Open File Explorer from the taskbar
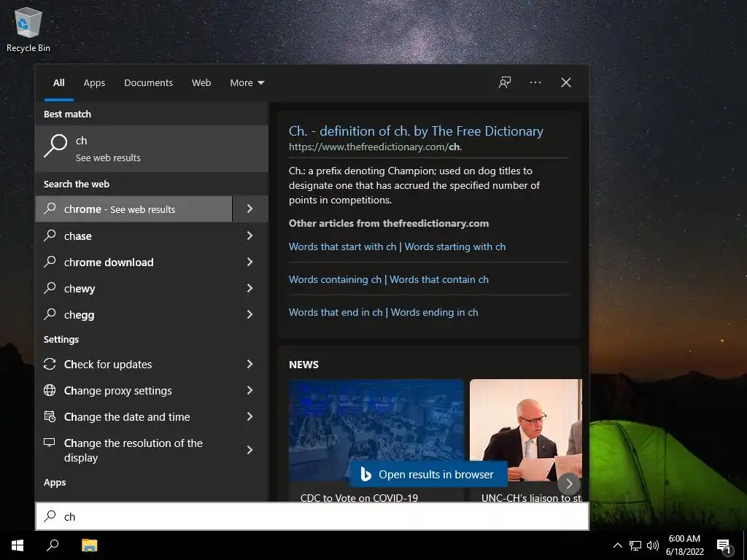Image resolution: width=747 pixels, height=560 pixels. [x=89, y=545]
